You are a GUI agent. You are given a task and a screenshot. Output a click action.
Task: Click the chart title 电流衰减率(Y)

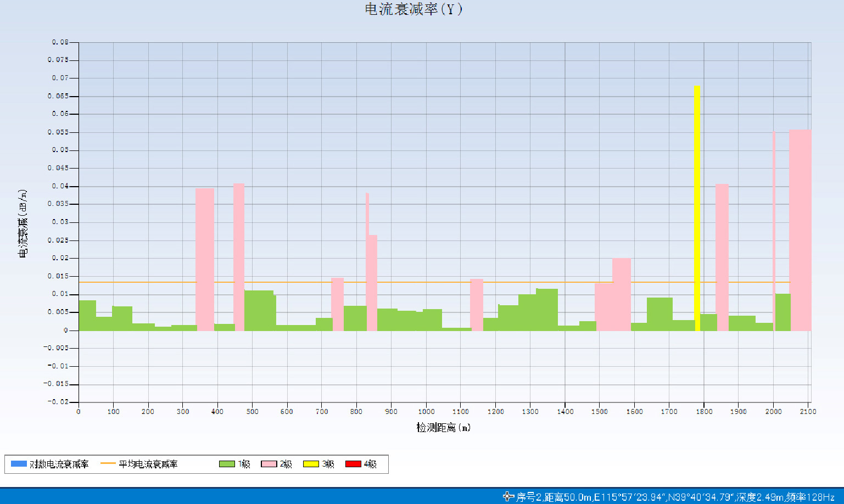pos(413,9)
